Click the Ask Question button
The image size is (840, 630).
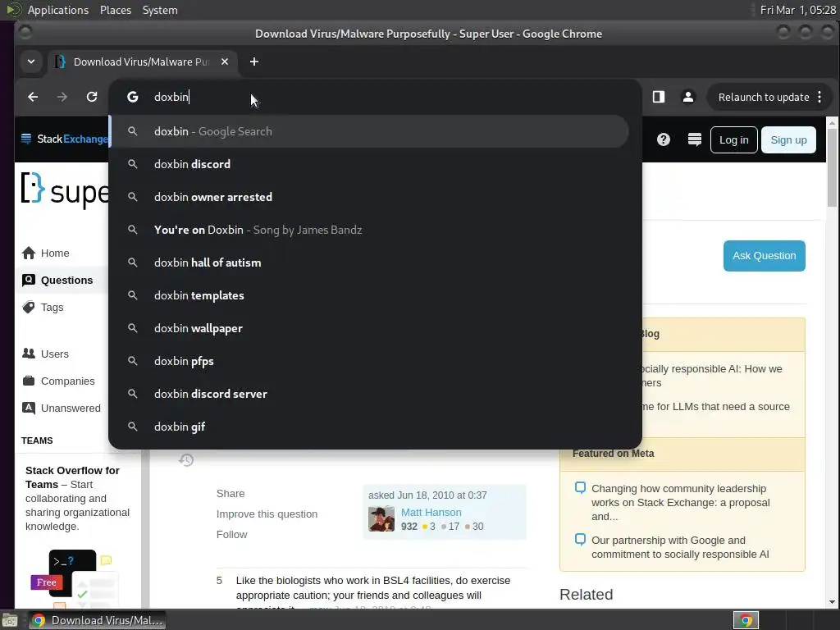pos(764,256)
